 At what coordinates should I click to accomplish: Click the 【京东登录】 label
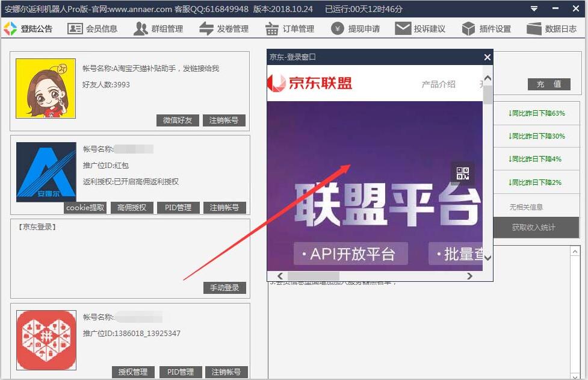pos(37,227)
